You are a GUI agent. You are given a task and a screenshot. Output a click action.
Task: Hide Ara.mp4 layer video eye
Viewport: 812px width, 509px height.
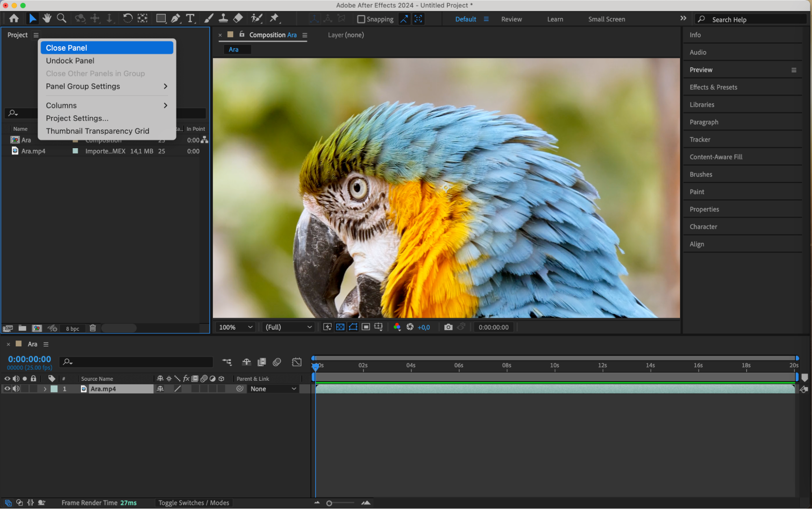tap(7, 389)
